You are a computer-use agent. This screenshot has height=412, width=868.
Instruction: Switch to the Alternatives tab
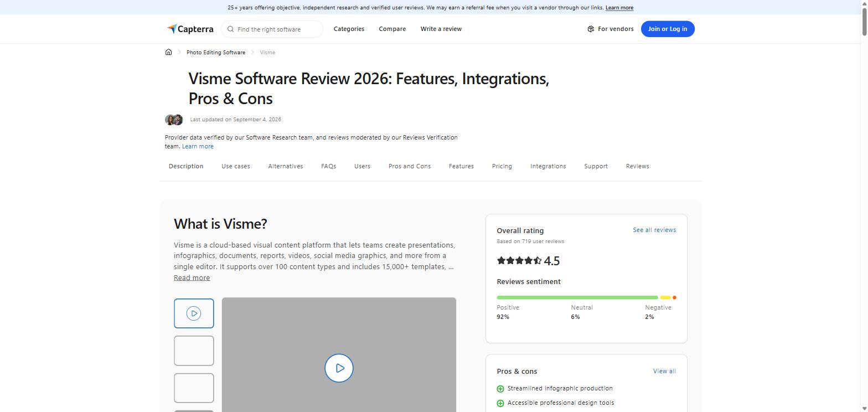click(286, 166)
